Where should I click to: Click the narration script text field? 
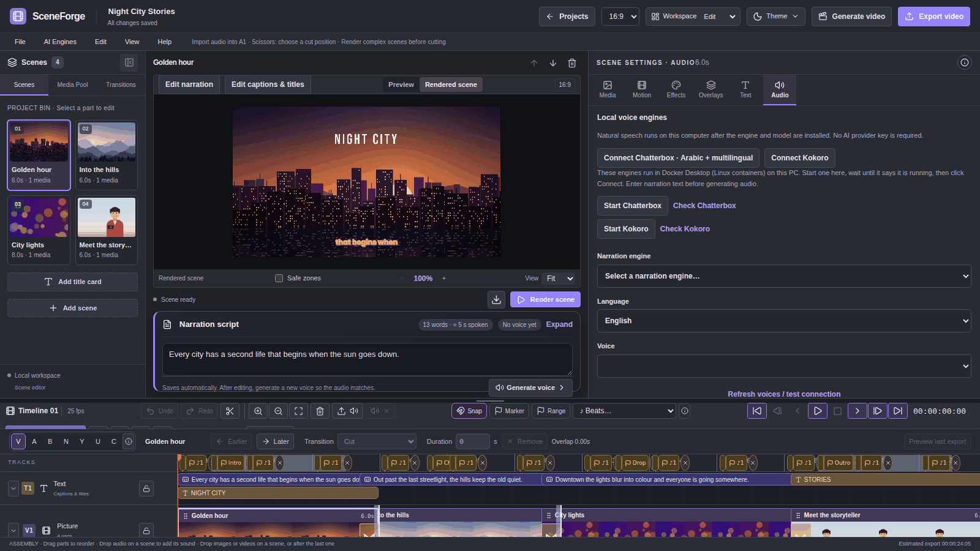367,359
